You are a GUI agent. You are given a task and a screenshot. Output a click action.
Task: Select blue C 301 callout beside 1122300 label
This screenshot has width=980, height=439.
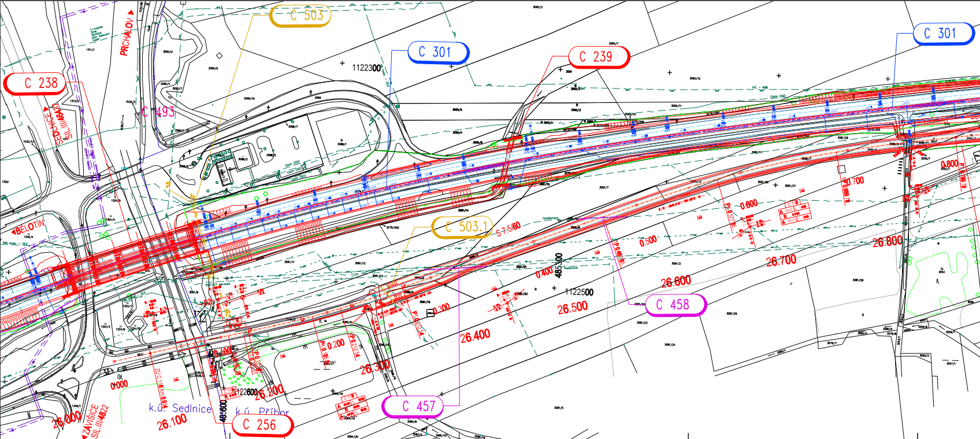pyautogui.click(x=437, y=52)
